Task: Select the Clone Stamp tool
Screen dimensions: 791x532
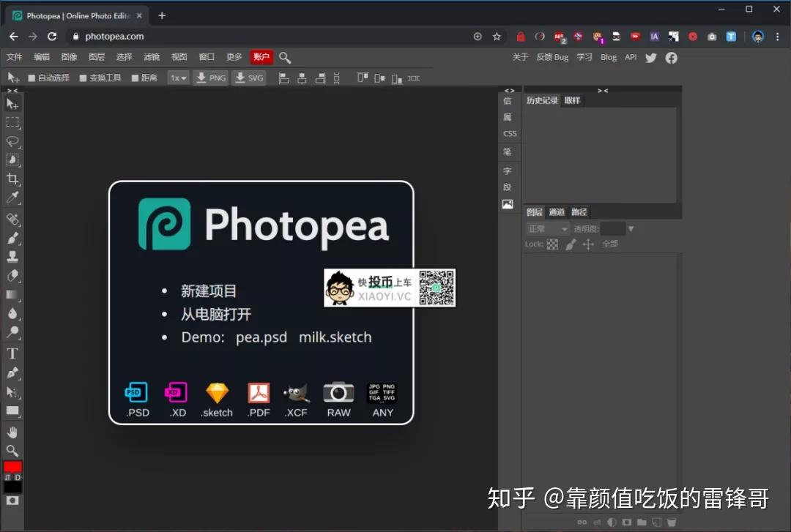Action: [12, 257]
